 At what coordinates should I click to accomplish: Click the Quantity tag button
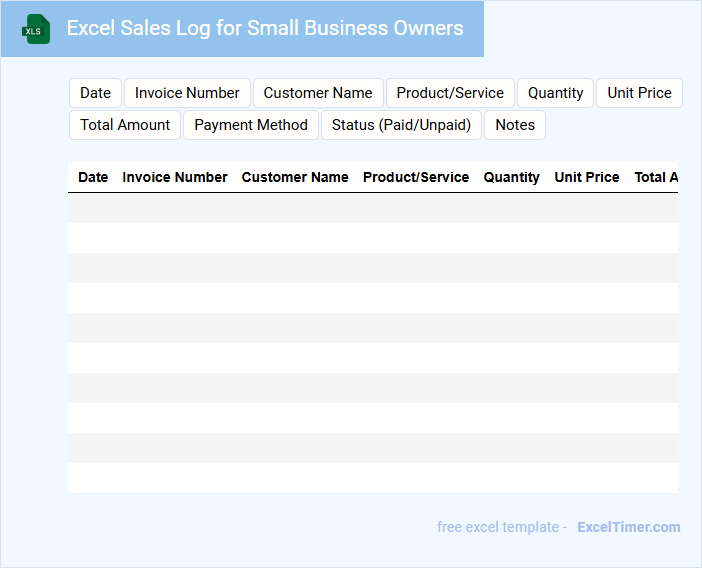click(x=555, y=93)
